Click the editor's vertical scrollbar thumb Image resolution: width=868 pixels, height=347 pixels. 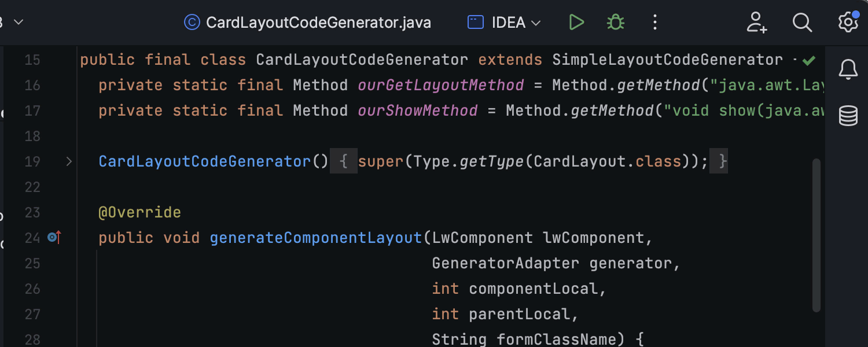click(816, 234)
